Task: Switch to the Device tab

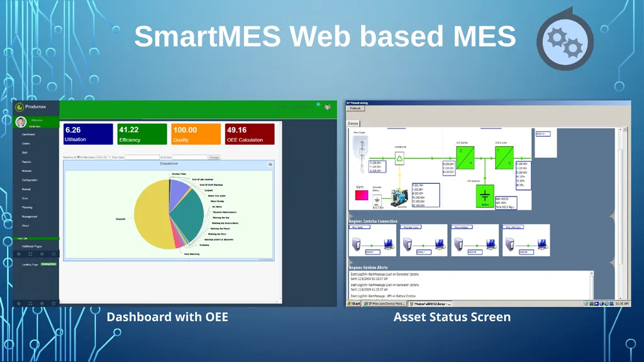Action: (x=353, y=123)
